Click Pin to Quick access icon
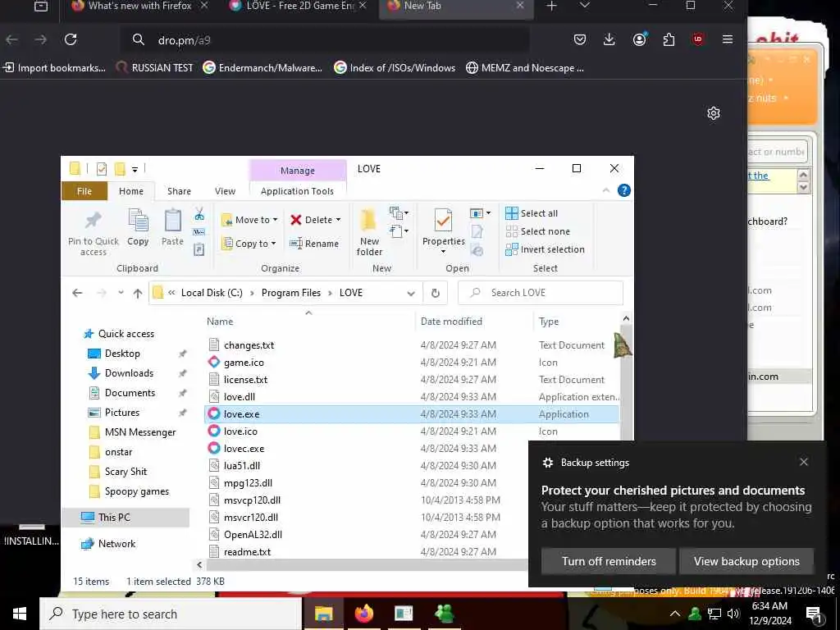Viewport: 840px width, 630px height. coord(94,220)
